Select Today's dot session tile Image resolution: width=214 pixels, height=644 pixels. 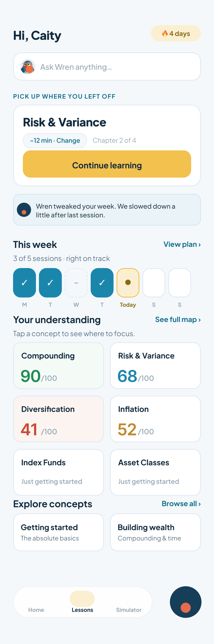pyautogui.click(x=128, y=282)
